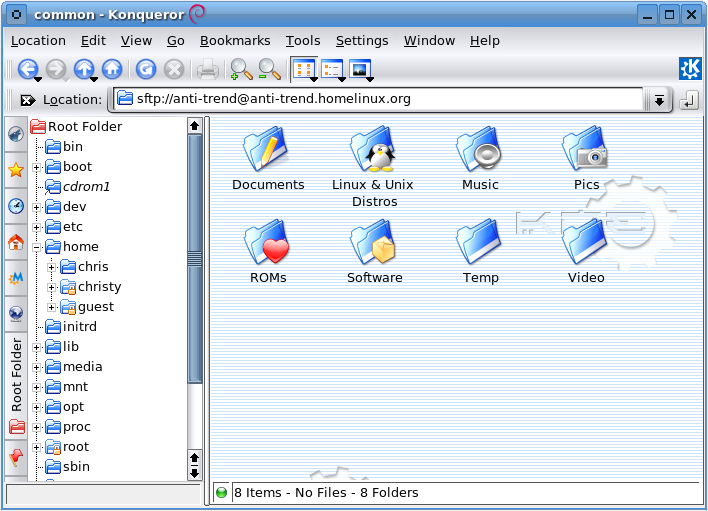This screenshot has height=511, width=708.
Task: Go up one directory level
Action: pos(84,70)
